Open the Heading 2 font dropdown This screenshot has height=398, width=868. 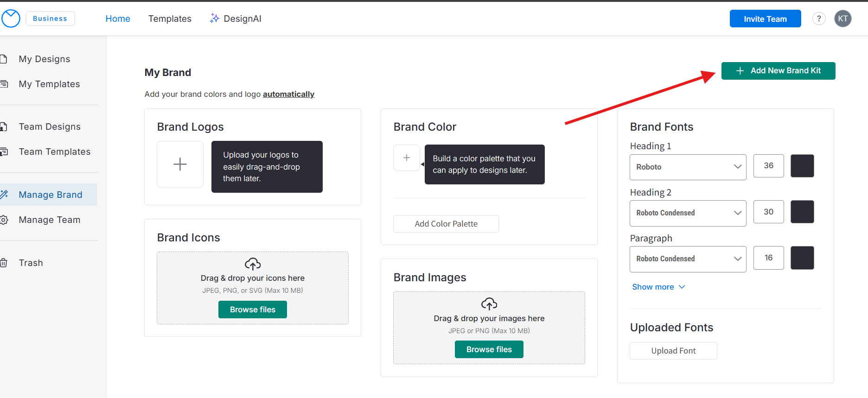click(x=688, y=213)
